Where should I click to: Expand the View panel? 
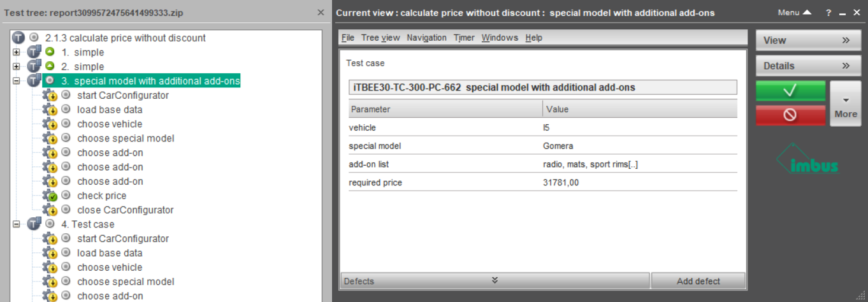pyautogui.click(x=808, y=40)
